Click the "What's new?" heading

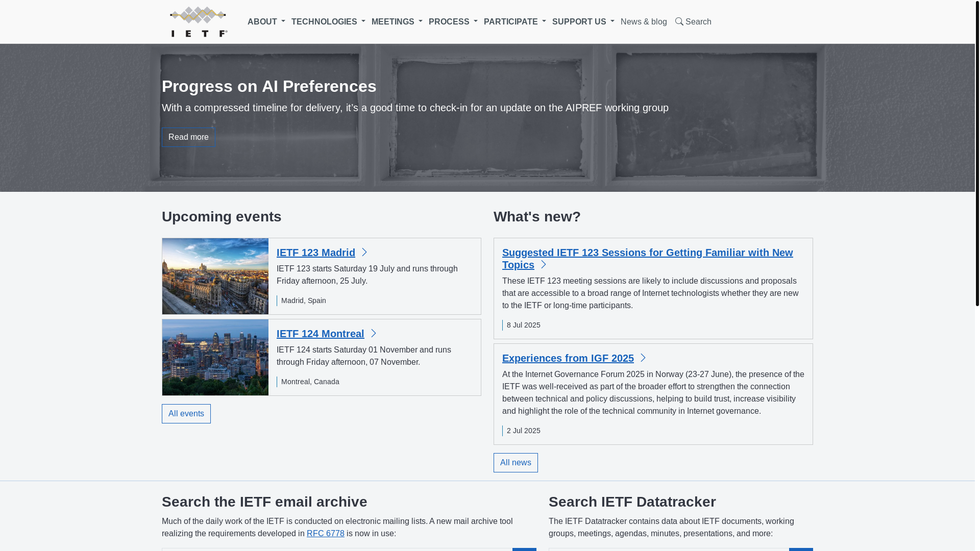pos(537,217)
